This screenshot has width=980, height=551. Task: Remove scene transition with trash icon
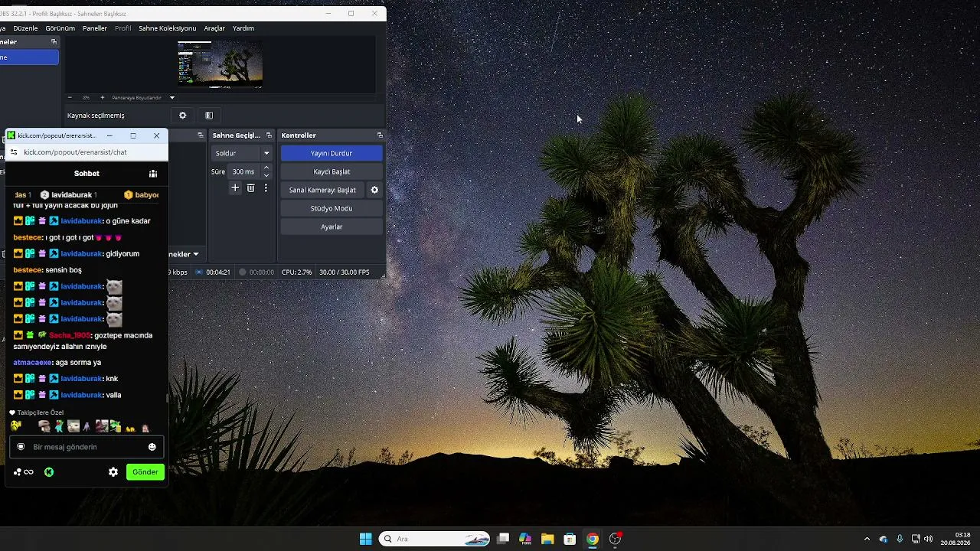(x=250, y=188)
